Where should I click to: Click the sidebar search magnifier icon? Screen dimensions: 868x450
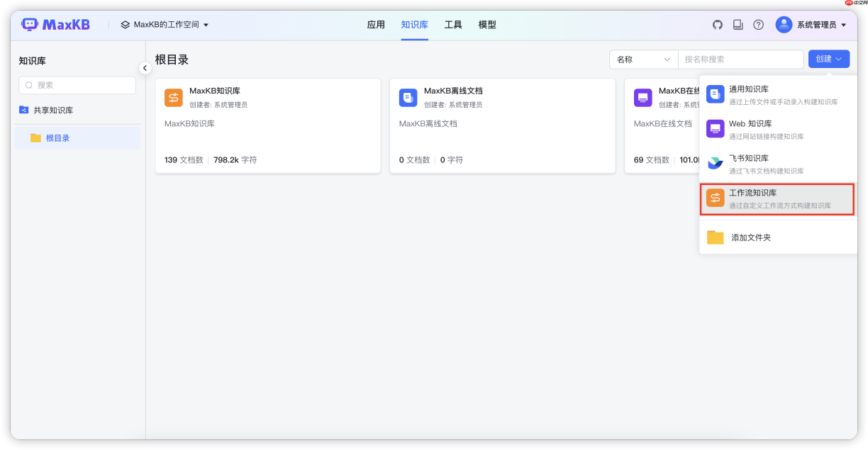(x=29, y=85)
